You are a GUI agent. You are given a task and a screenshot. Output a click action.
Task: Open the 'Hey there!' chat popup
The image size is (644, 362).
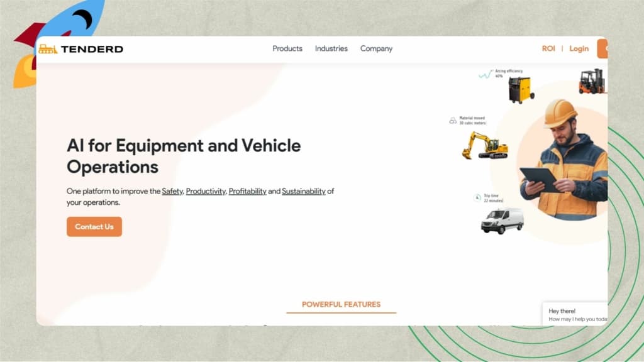575,314
